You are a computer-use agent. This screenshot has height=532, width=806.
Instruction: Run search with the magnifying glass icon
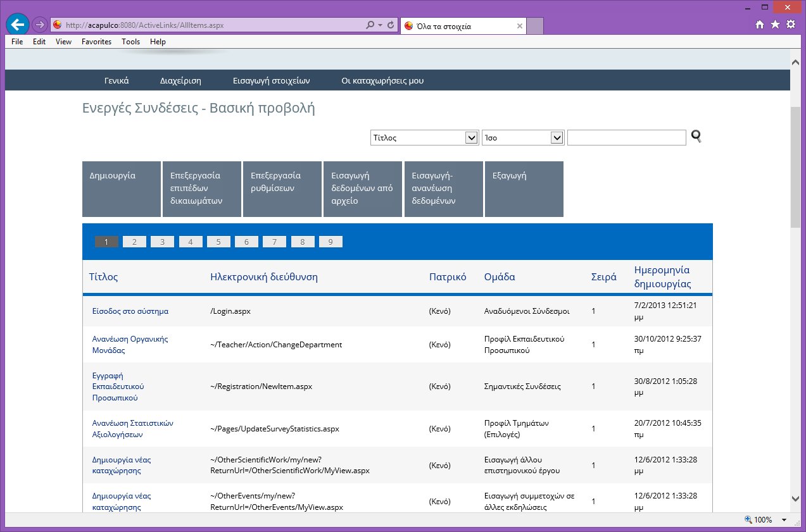pyautogui.click(x=696, y=137)
